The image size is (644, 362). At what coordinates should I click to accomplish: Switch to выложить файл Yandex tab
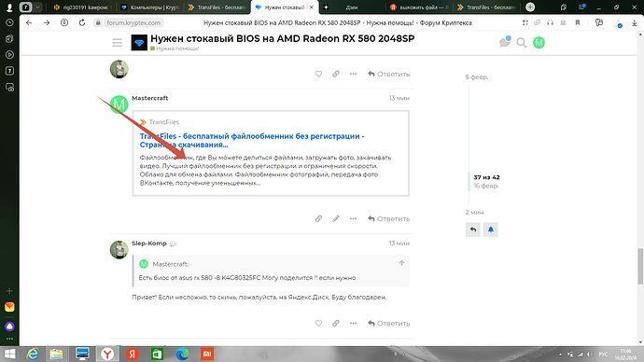pos(419,7)
